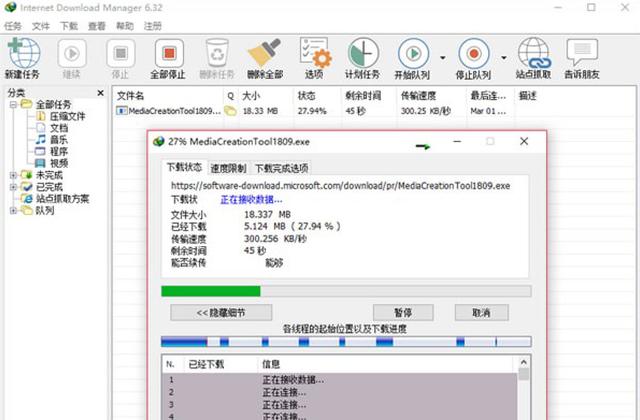Switch to the 下载状态 tab

point(184,167)
